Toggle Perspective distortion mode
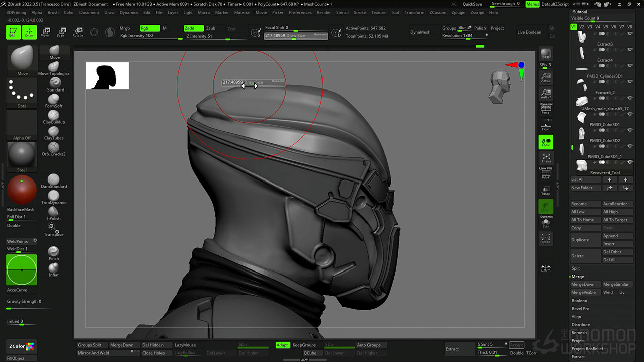644x362 pixels. (x=546, y=108)
